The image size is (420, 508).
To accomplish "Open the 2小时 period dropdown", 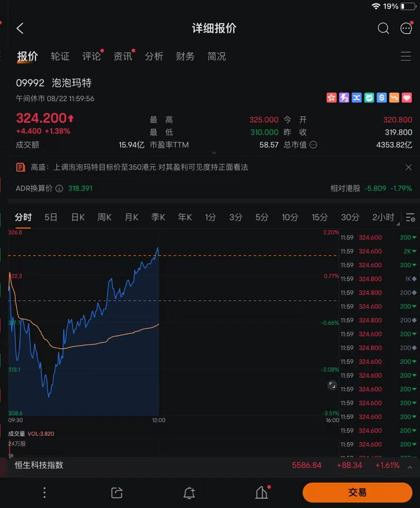I will click(x=385, y=217).
